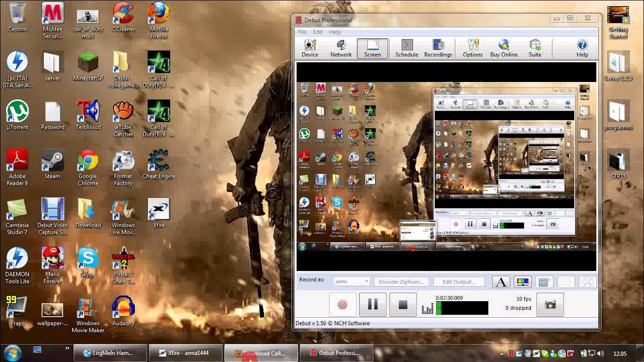
Task: Launch µTorrent from the desktop
Action: 17,116
